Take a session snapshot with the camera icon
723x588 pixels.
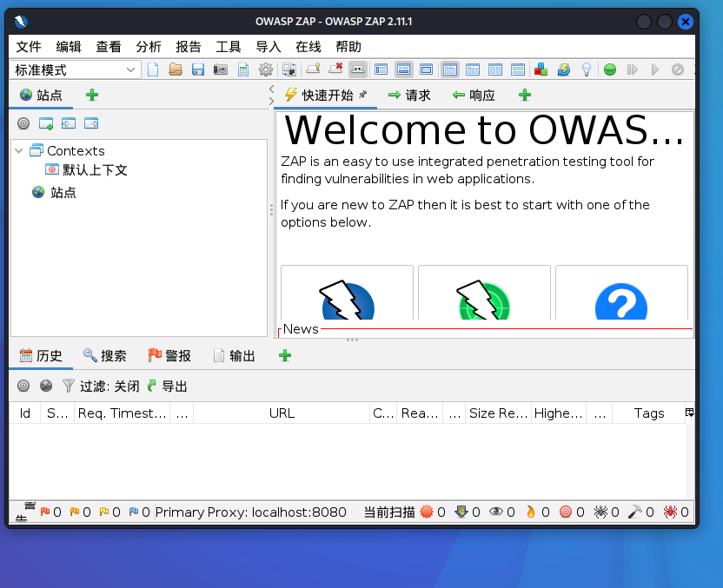pyautogui.click(x=221, y=69)
